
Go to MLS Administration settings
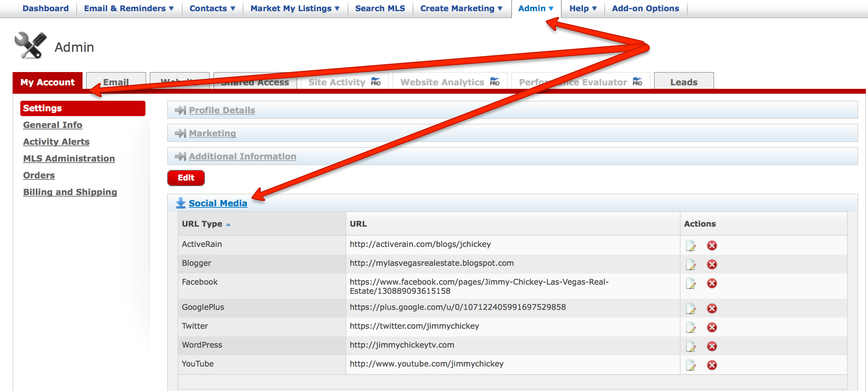69,158
